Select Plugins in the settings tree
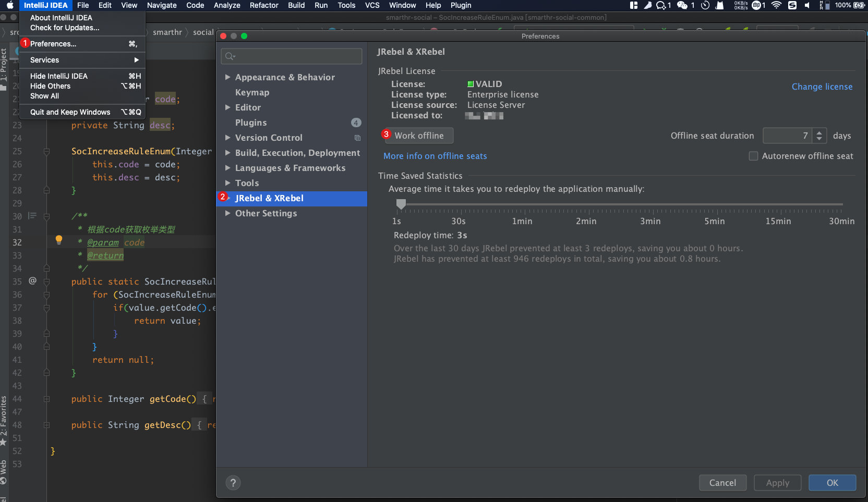The height and width of the screenshot is (502, 868). 251,123
